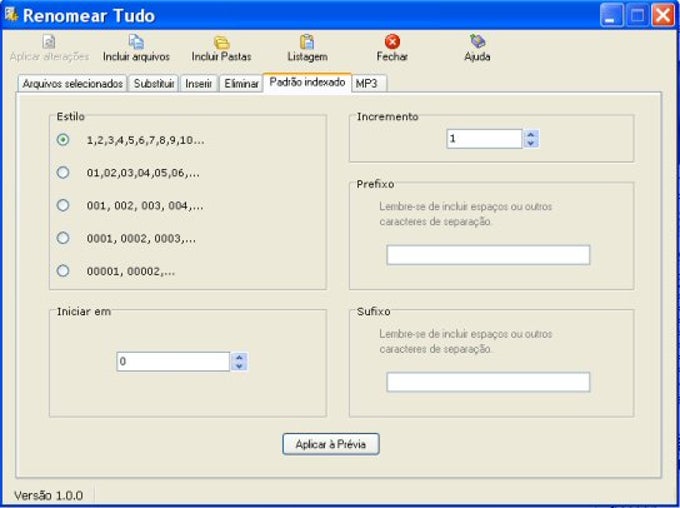Click into the Iniciar em number field
Viewport: 680px width, 508px height.
pyautogui.click(x=173, y=361)
